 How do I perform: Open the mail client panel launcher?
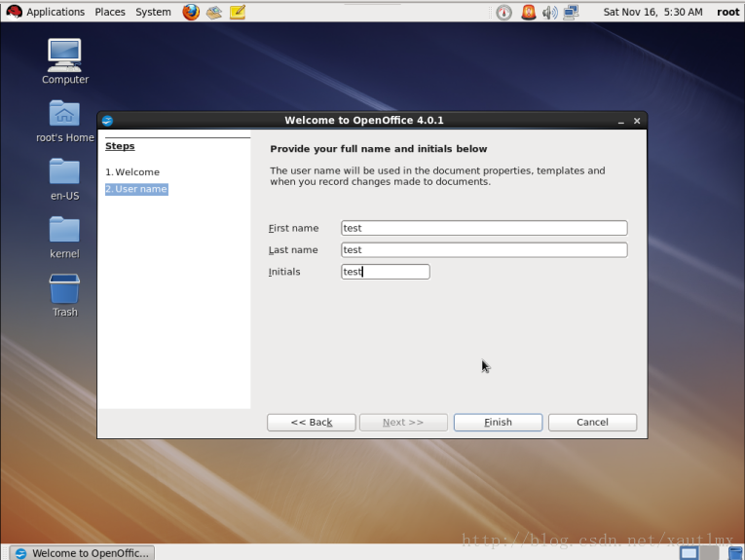point(214,12)
